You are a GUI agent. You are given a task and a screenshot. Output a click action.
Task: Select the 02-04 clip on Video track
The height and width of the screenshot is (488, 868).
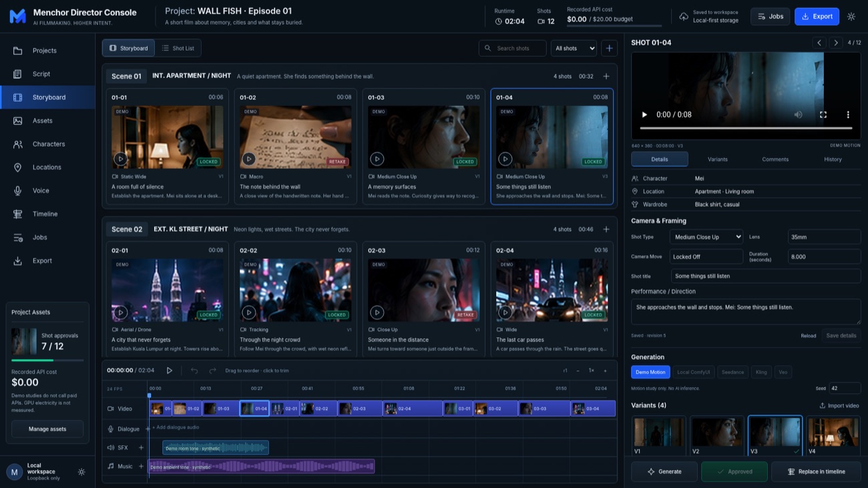coord(413,409)
